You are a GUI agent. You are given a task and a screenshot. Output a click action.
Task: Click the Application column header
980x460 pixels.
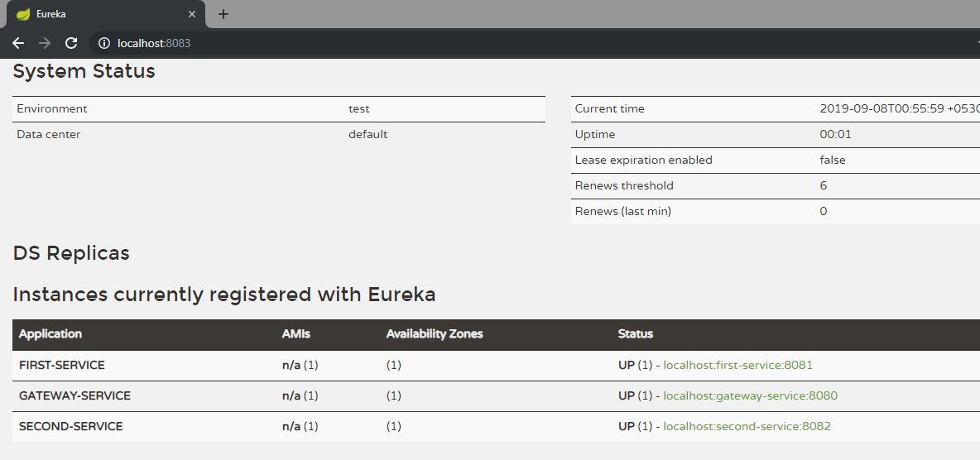coord(50,334)
